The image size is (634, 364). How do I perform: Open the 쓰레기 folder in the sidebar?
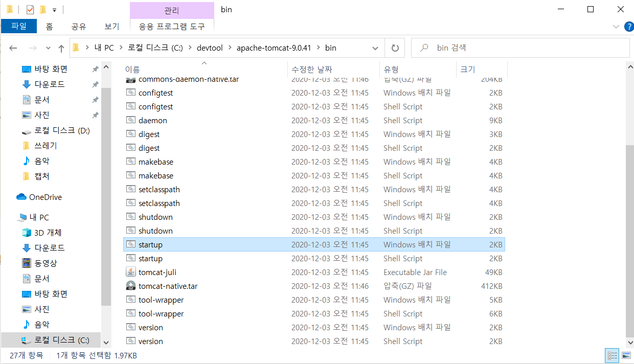(x=46, y=146)
